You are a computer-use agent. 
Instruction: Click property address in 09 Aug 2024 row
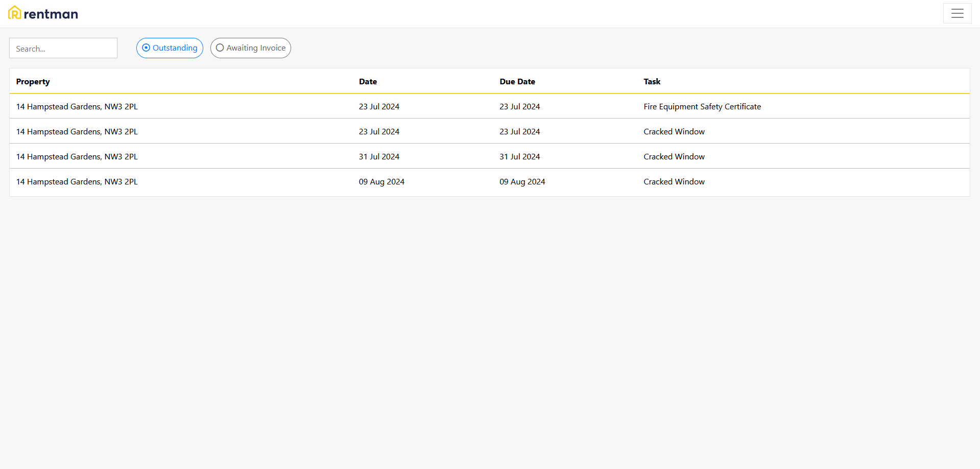pyautogui.click(x=77, y=182)
